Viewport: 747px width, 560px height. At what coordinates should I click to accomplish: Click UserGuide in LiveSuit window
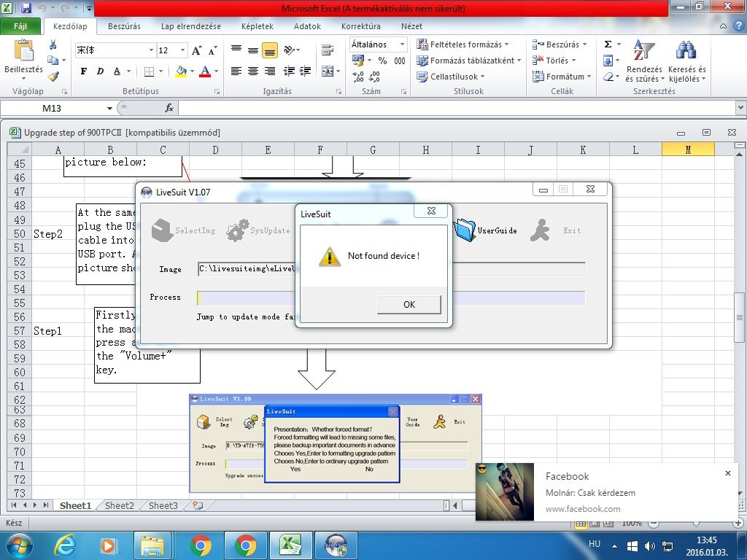coord(485,230)
